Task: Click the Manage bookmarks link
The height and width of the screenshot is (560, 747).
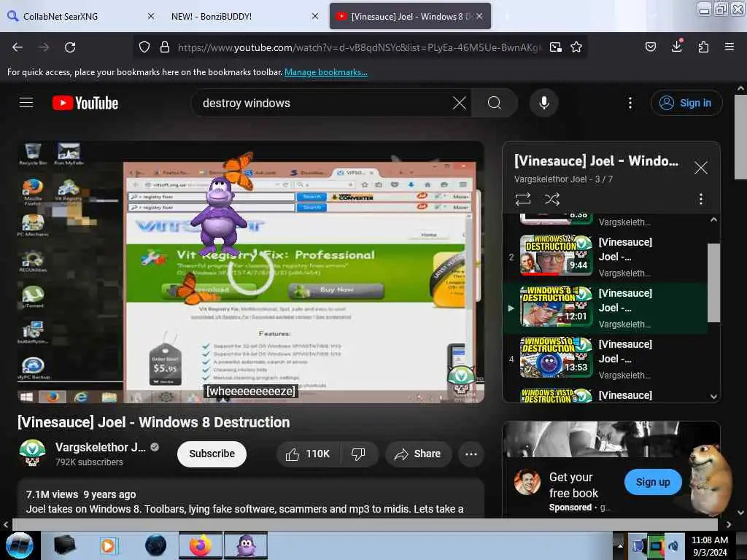Action: pyautogui.click(x=326, y=72)
